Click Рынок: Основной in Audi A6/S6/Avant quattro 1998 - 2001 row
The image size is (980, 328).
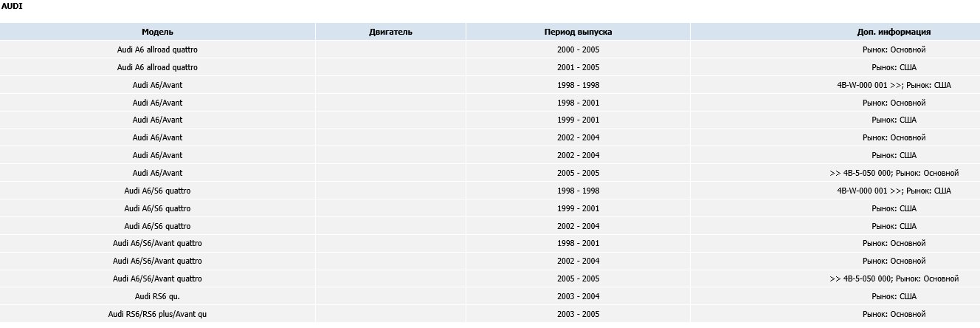(894, 243)
